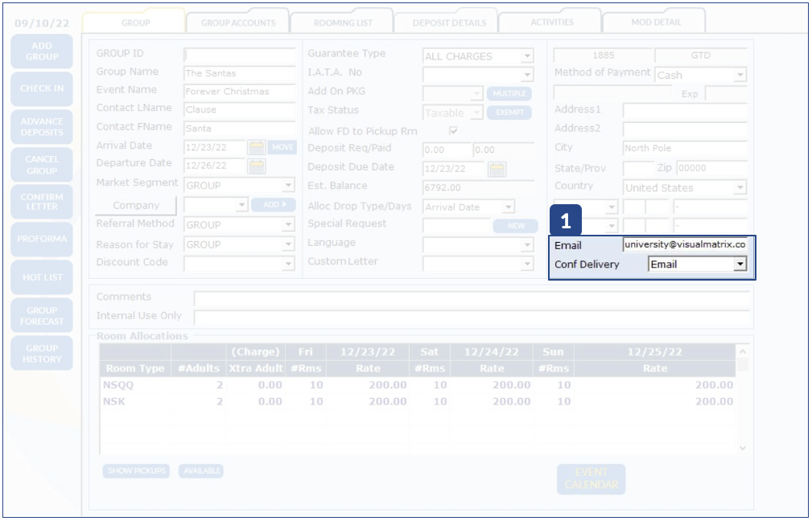Click the Room Allocations vertical scrollbar down arrow
This screenshot has width=812, height=521.
pyautogui.click(x=742, y=448)
